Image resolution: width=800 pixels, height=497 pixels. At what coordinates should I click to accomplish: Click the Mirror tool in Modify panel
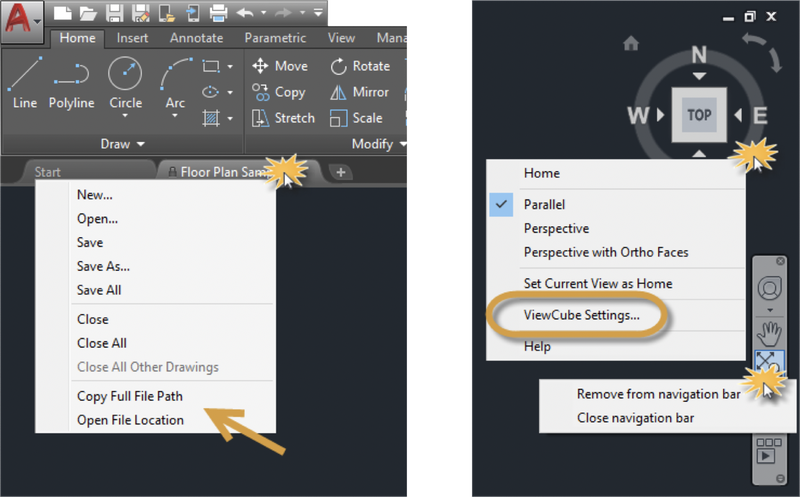359,92
